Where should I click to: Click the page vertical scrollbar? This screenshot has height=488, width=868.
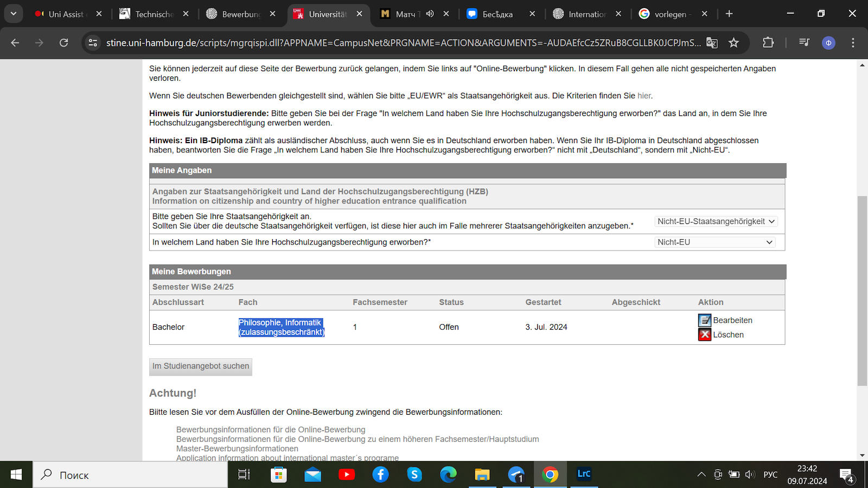[862, 290]
